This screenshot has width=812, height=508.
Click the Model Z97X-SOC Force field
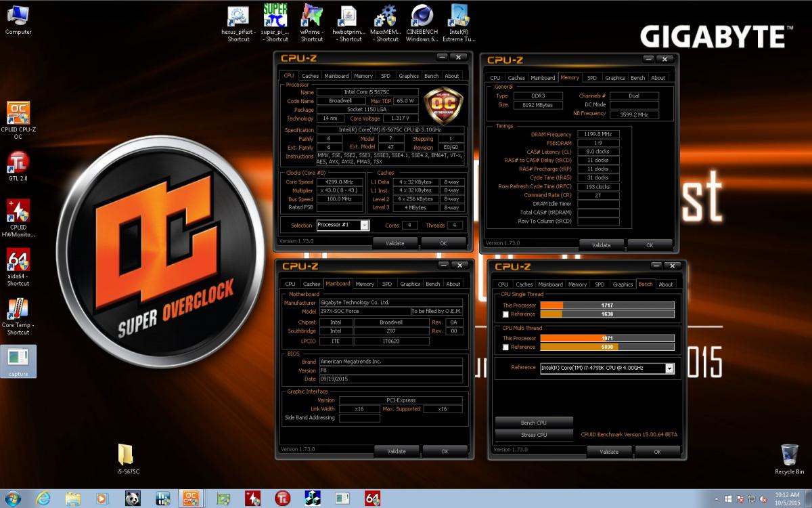(x=364, y=311)
